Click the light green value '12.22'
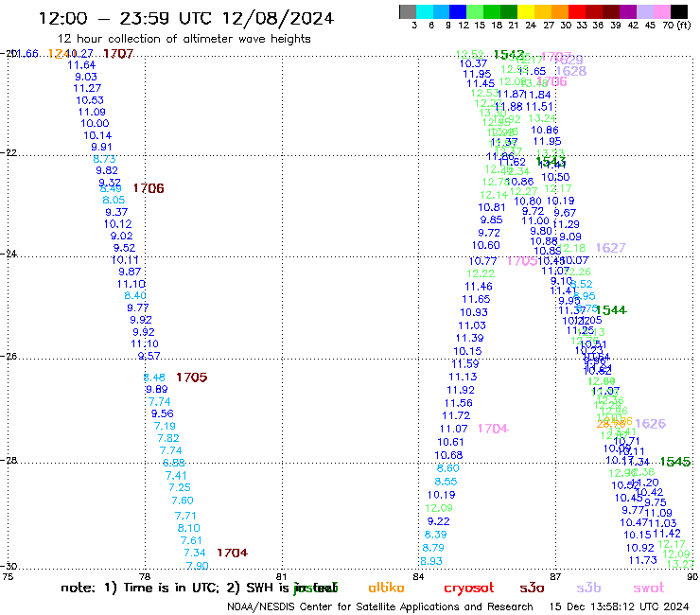 (x=481, y=273)
